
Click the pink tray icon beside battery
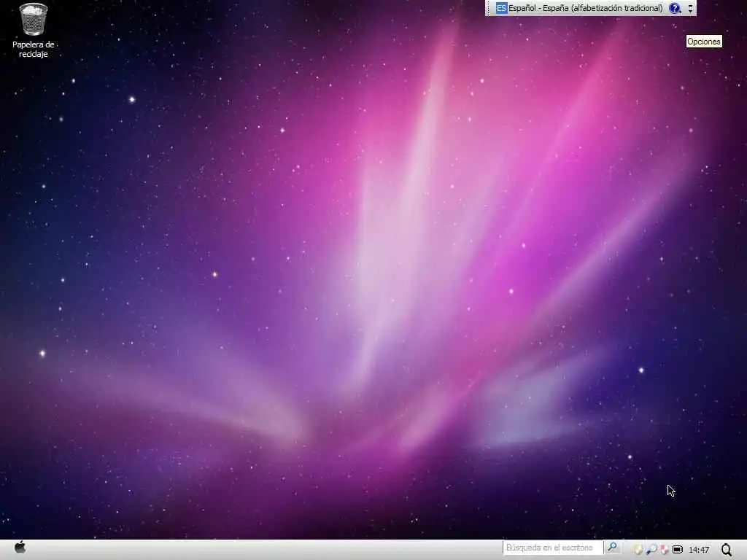pos(664,550)
